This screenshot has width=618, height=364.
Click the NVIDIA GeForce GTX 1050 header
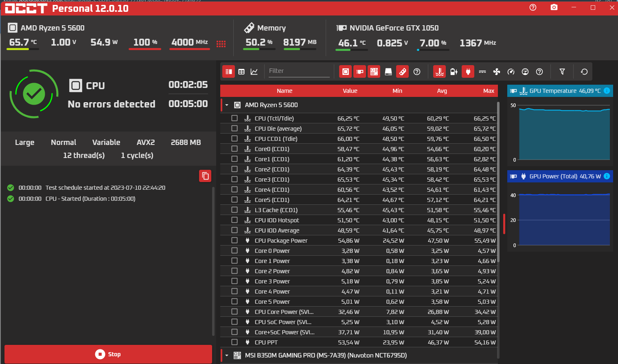coord(394,28)
